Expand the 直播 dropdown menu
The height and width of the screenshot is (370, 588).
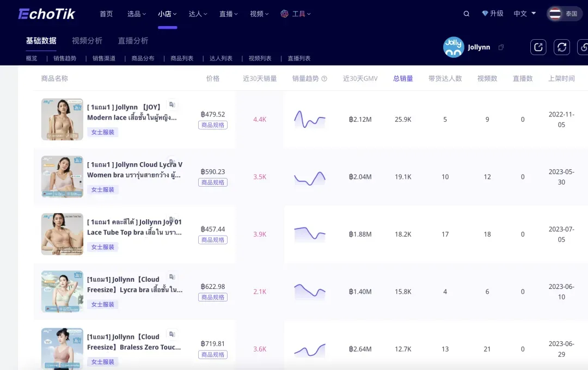coord(228,14)
